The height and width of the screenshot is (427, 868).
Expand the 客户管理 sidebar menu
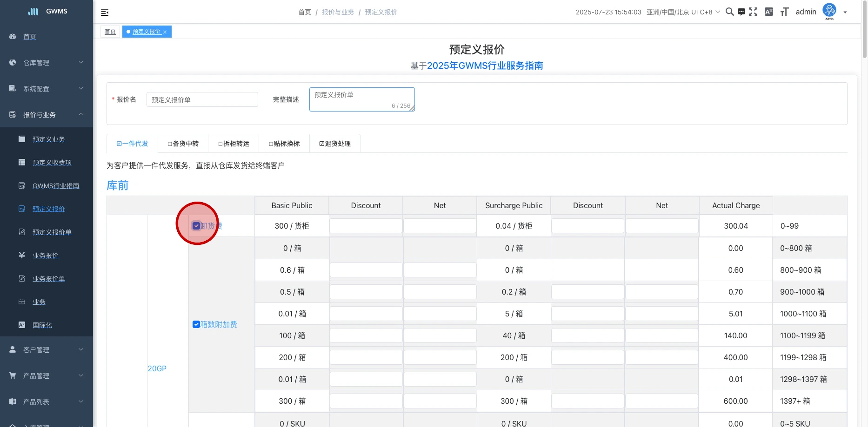point(47,350)
